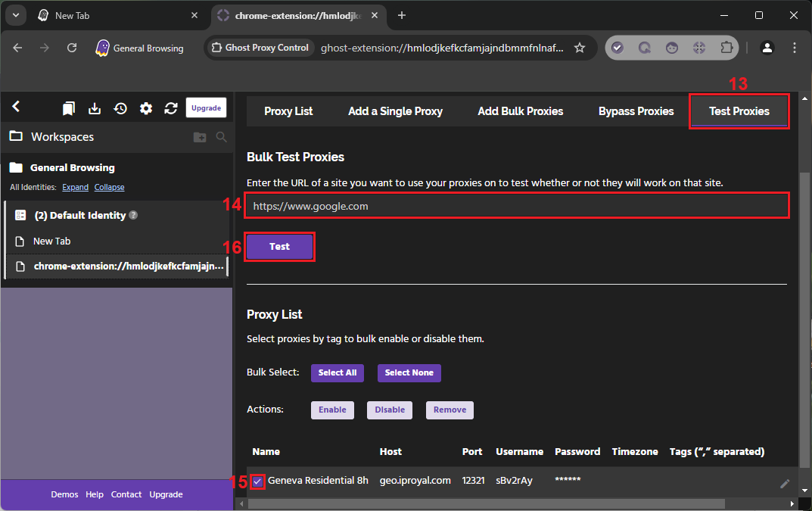Click the Ghost Proxy Control extension icon
Screen dimensions: 812x511
[x=699, y=48]
